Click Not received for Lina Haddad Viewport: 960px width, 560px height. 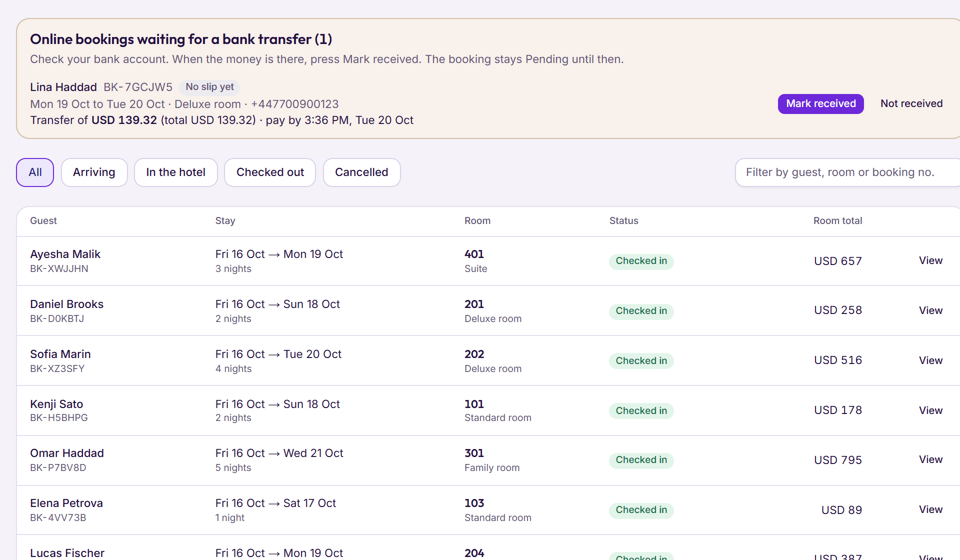point(911,103)
